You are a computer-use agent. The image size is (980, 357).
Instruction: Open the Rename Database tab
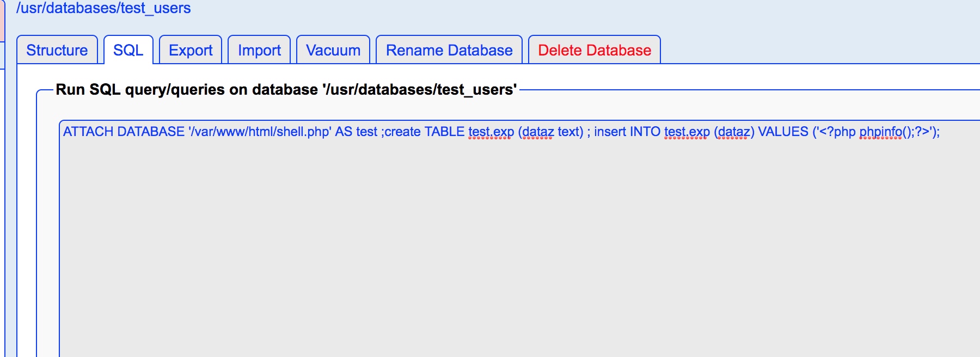point(449,50)
